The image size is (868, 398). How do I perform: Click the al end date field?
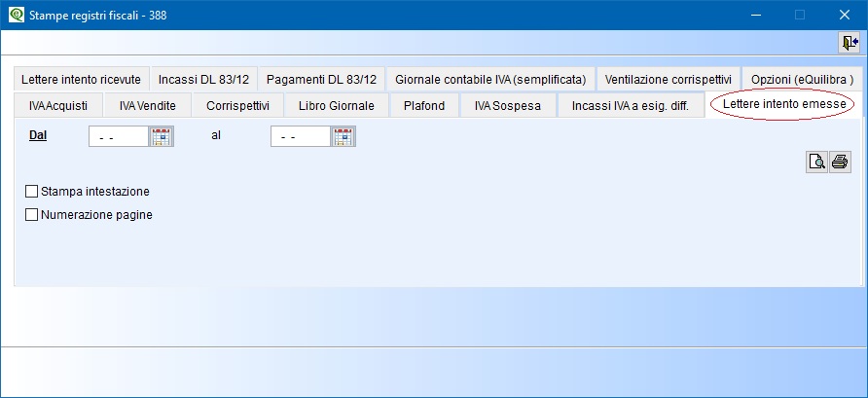300,136
